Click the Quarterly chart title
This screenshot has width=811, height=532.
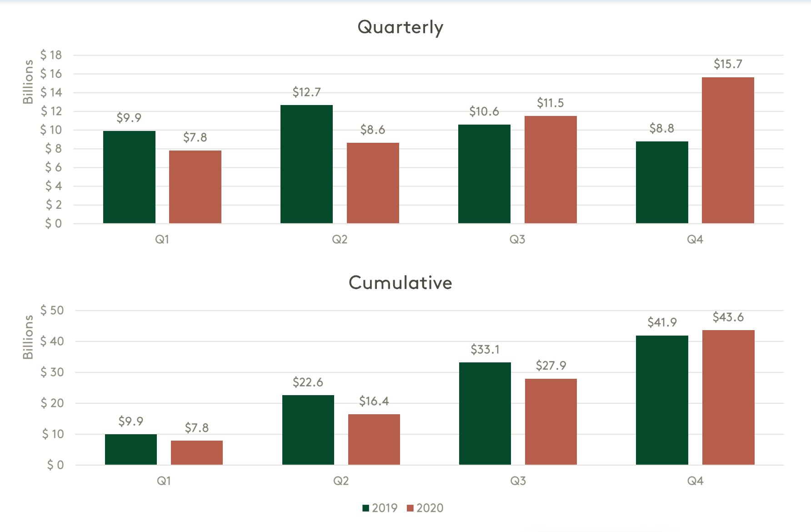[400, 27]
